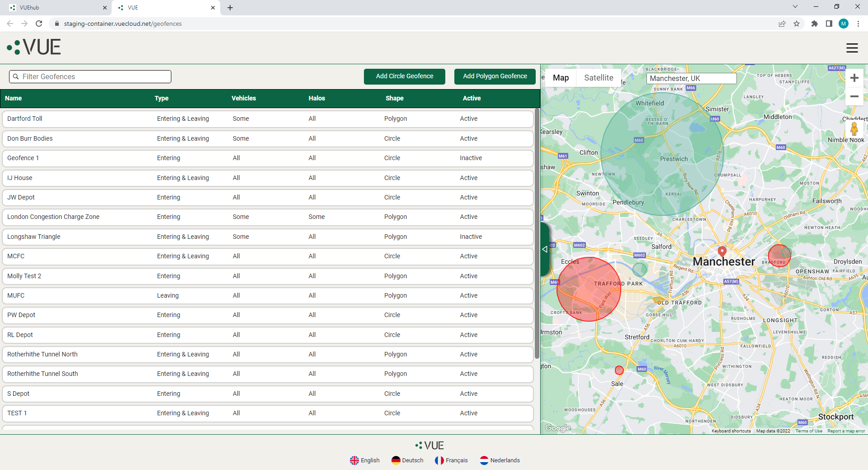Select the IJ House geofence row

pyautogui.click(x=268, y=178)
